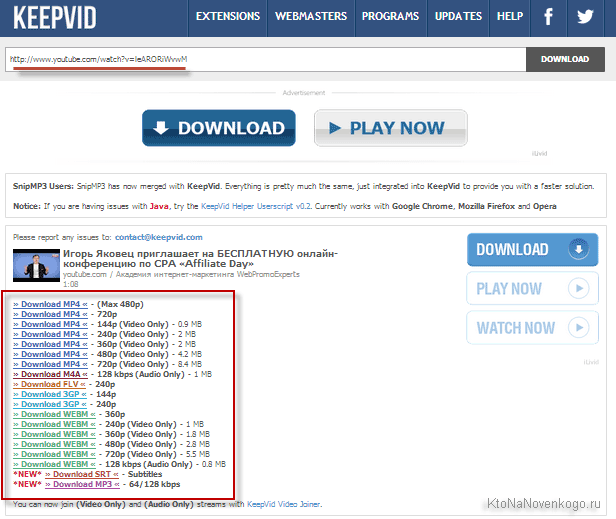Download WEBM 240p Video Only 1 MB
Screen dimensions: 616x519
tap(54, 424)
